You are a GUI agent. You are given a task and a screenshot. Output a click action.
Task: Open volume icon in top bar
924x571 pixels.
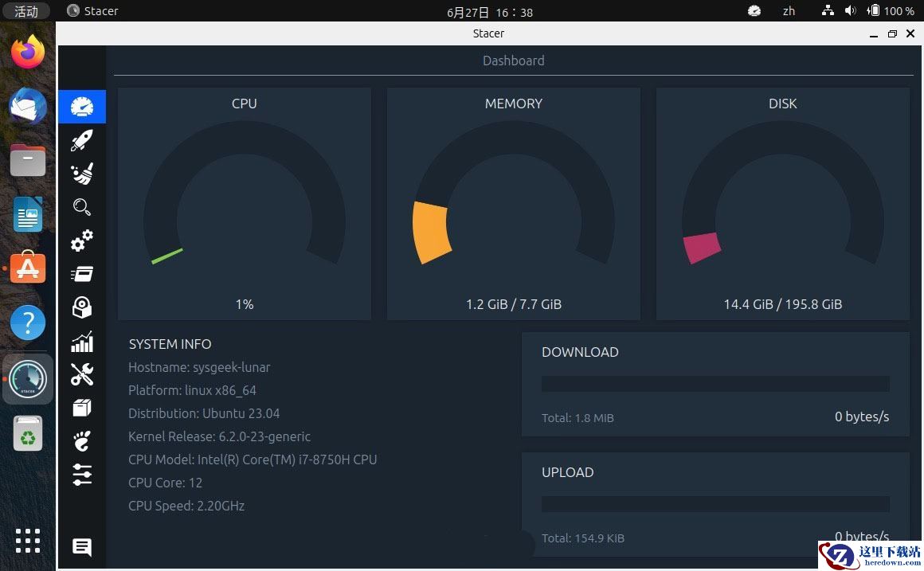[851, 10]
